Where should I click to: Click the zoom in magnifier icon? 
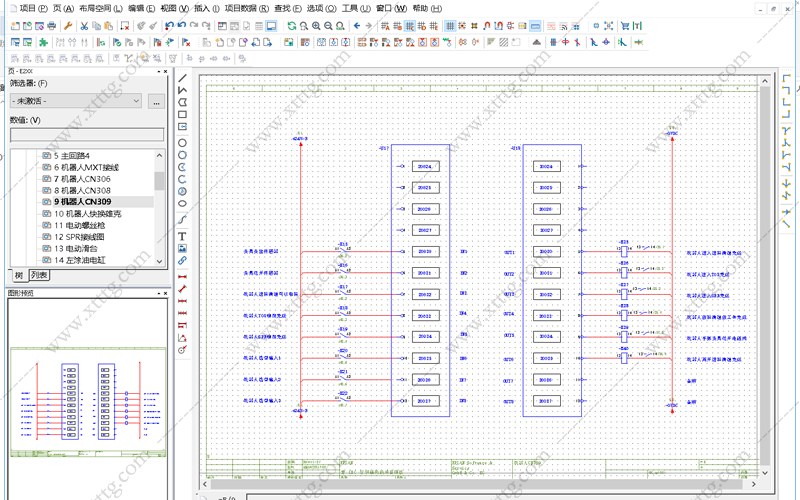[316, 26]
